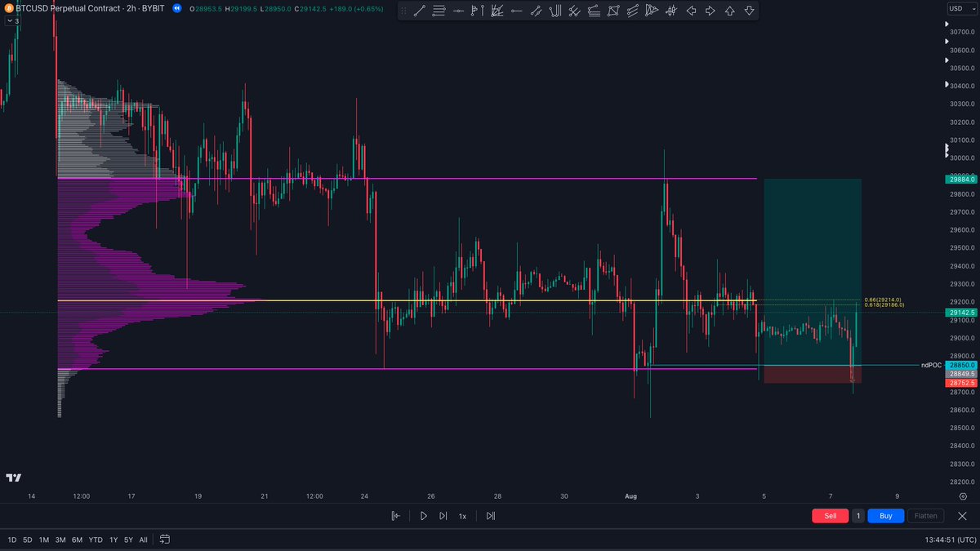Expand the collapsed indicators legend showing 3
The image size is (980, 551).
(14, 21)
